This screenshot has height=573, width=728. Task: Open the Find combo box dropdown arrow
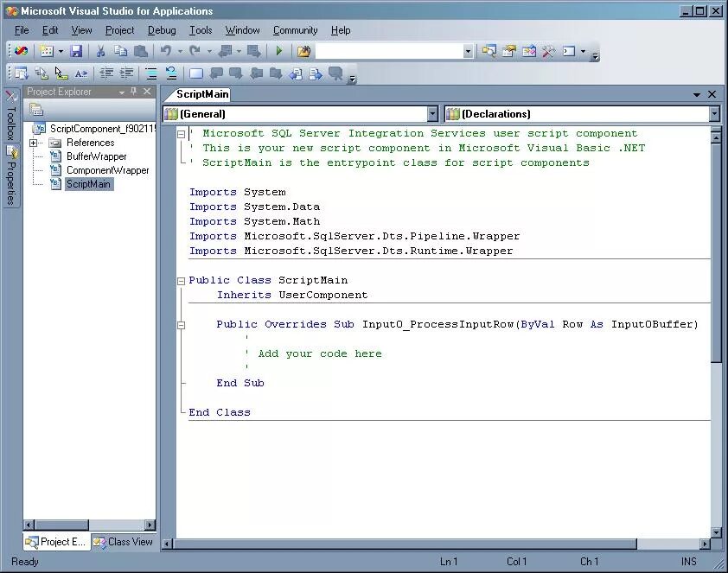pos(468,51)
